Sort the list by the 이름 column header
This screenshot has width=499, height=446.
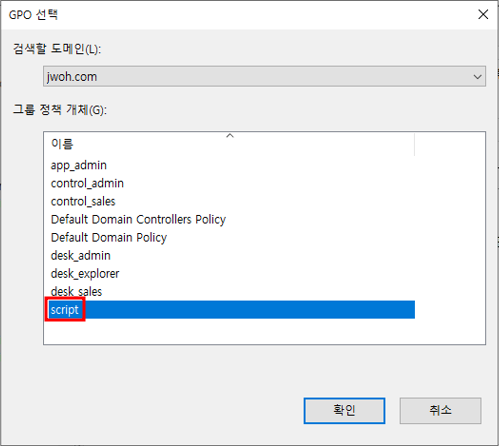(x=229, y=144)
